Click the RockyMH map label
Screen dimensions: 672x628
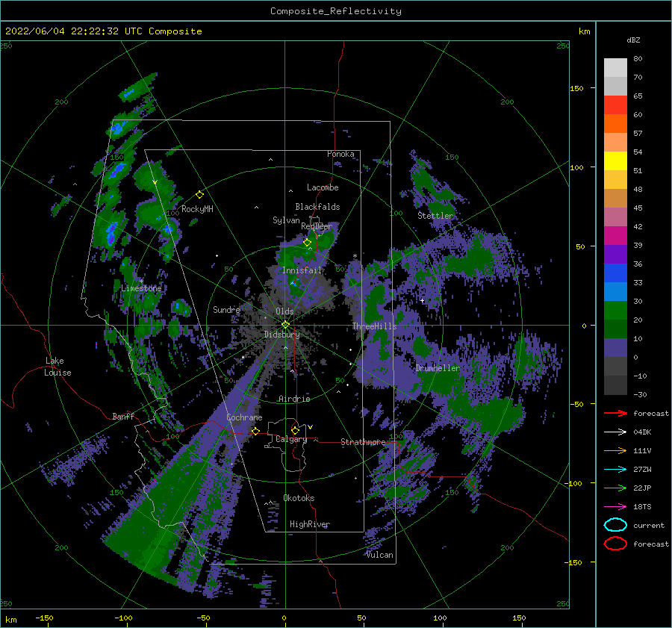pos(197,209)
